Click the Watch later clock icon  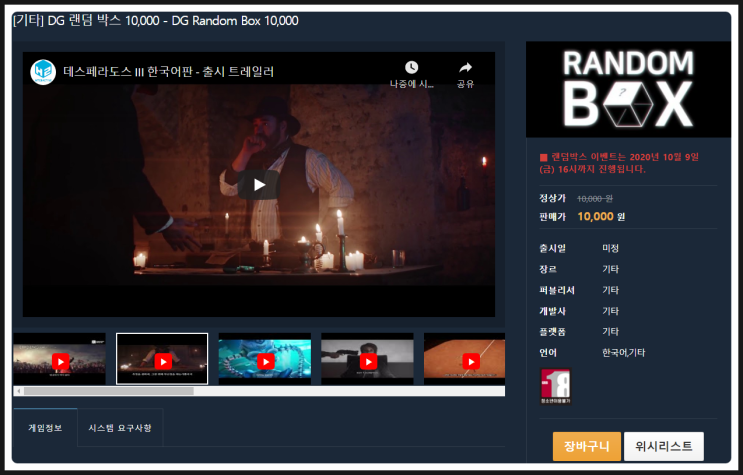411,68
